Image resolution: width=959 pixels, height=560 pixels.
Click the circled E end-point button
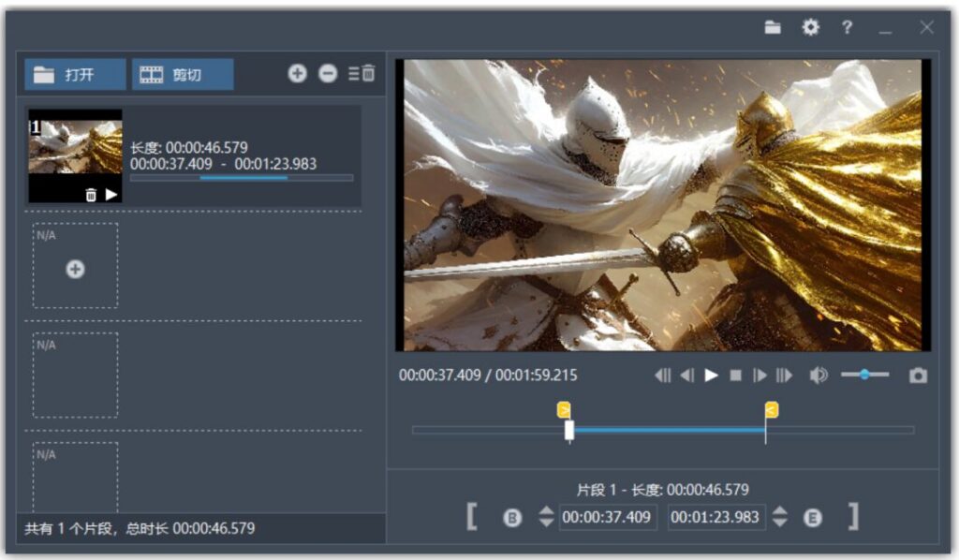(812, 518)
